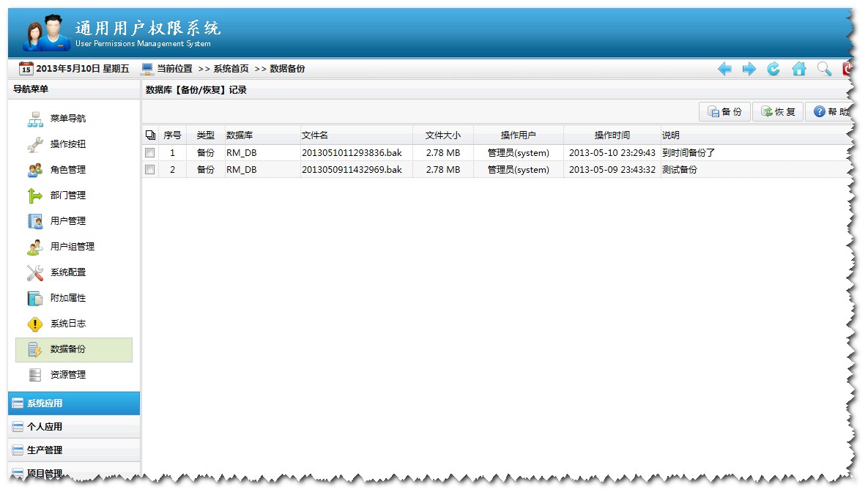The width and height of the screenshot is (868, 495).
Task: Click the Back arrow navigation icon
Action: [725, 68]
